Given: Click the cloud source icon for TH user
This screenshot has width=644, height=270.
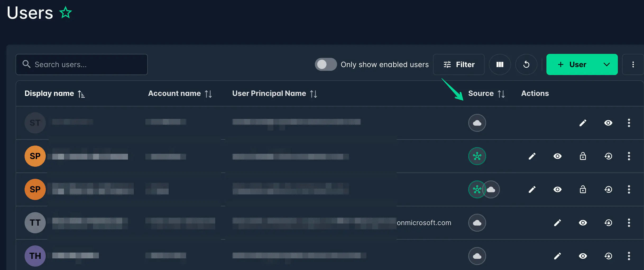Looking at the screenshot, I should point(477,256).
